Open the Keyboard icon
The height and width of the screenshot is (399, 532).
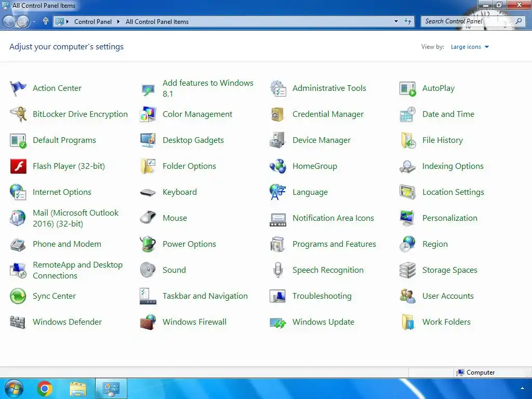click(148, 192)
